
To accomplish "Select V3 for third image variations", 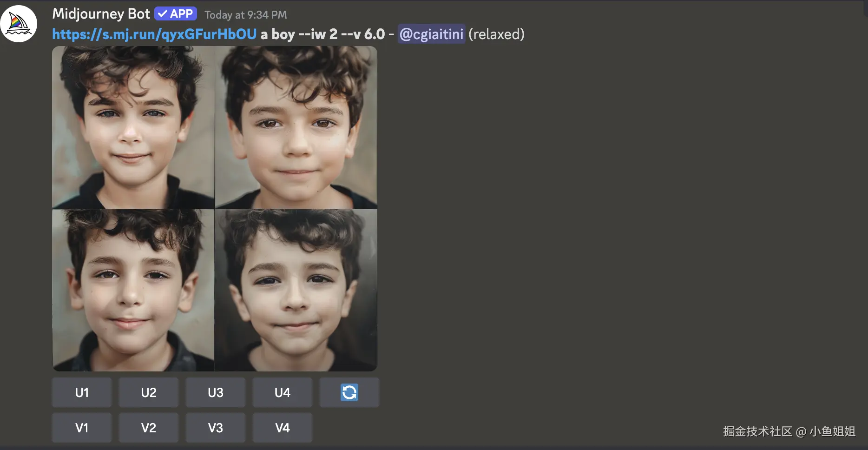I will coord(216,428).
